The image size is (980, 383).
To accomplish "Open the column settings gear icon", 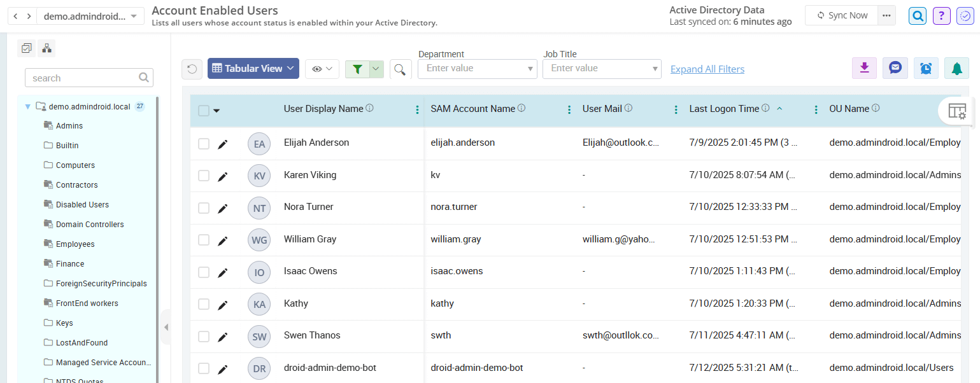I will (x=957, y=111).
